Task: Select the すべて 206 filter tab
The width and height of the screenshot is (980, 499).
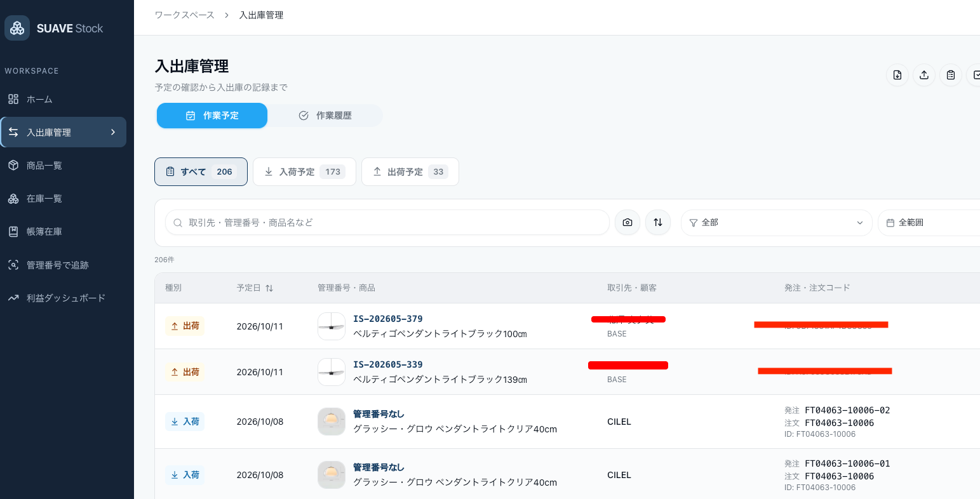Action: 201,171
